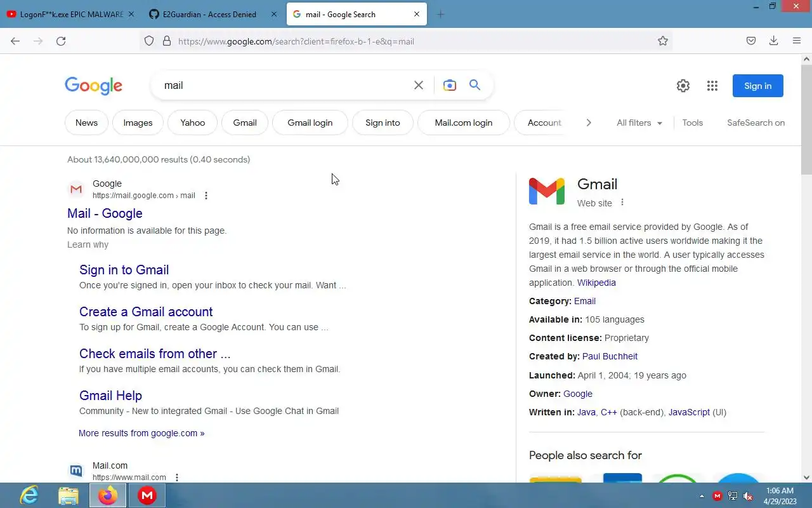Image resolution: width=812 pixels, height=508 pixels.
Task: Open the Java link
Action: tap(586, 412)
